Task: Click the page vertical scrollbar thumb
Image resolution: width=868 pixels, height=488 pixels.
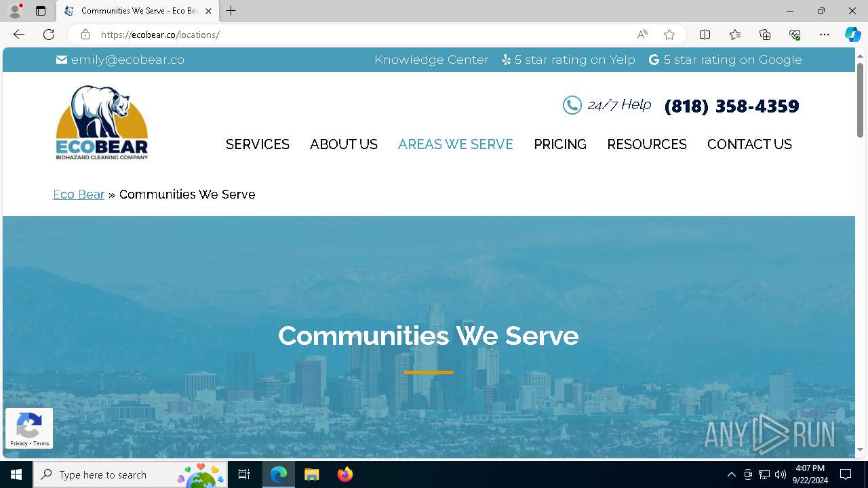Action: point(860,100)
